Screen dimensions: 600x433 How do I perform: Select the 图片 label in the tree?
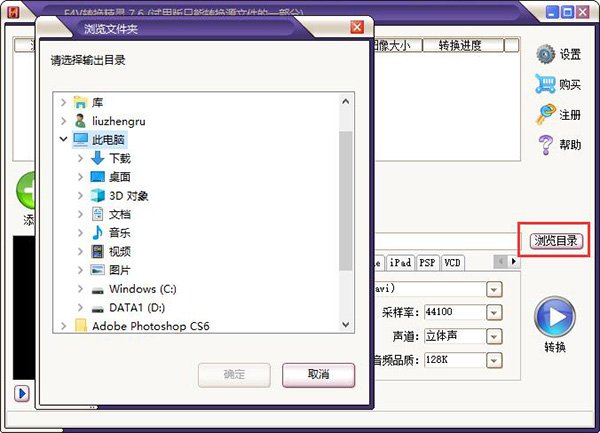[120, 270]
